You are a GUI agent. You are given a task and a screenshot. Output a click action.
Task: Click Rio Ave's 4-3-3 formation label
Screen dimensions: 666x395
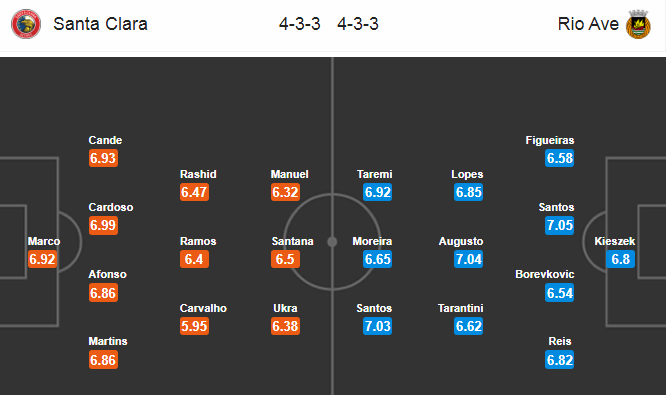pos(358,24)
